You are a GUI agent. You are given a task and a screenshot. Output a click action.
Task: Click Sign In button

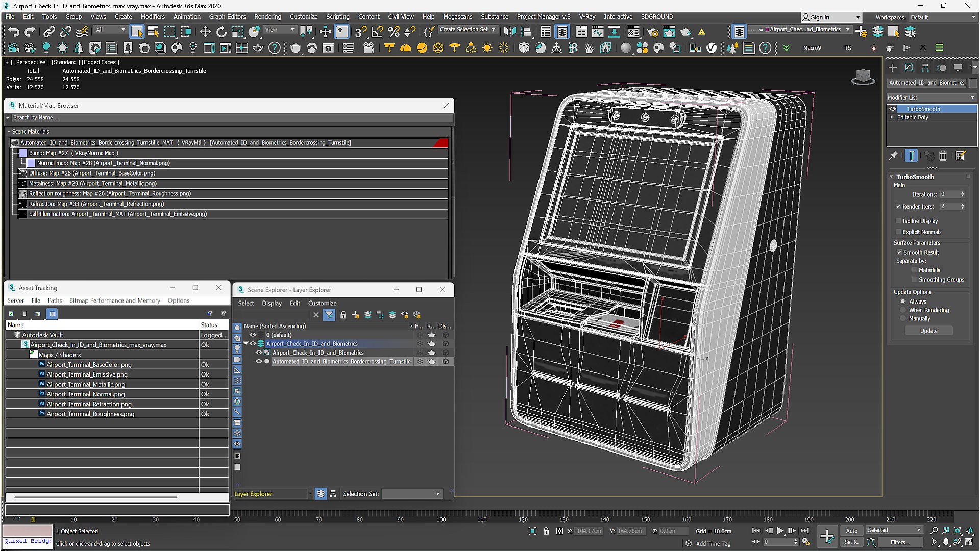[x=830, y=17]
